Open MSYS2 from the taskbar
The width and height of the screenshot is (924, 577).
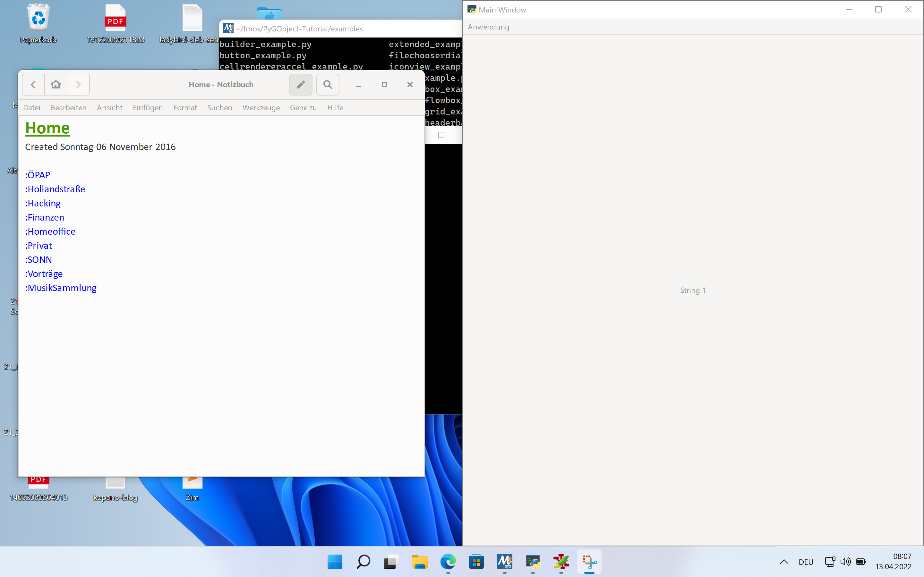[x=504, y=562]
